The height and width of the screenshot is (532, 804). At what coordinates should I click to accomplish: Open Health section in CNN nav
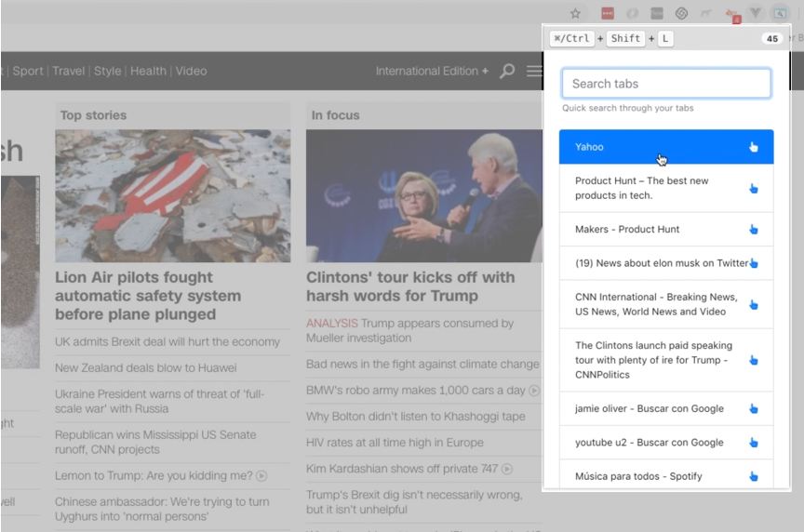pos(148,71)
